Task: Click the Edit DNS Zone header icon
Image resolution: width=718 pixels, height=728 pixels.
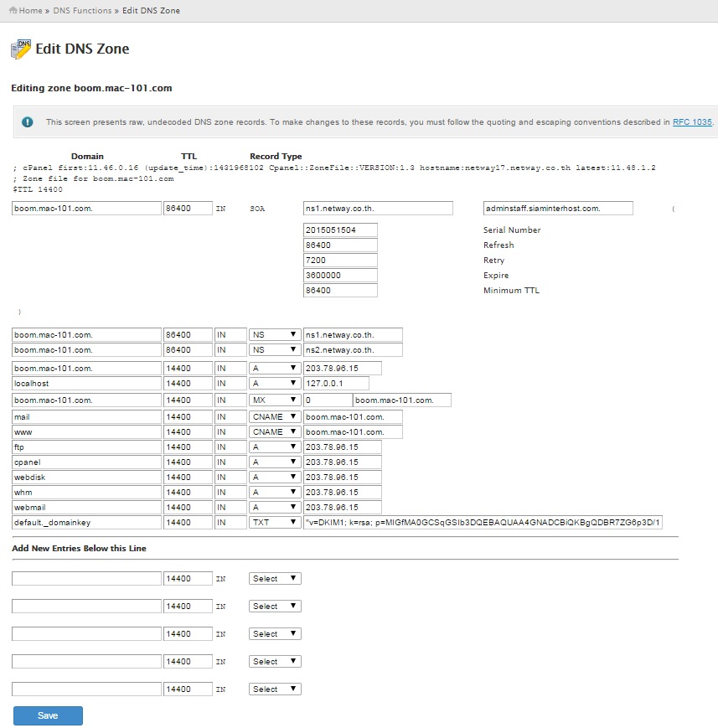Action: 20,49
